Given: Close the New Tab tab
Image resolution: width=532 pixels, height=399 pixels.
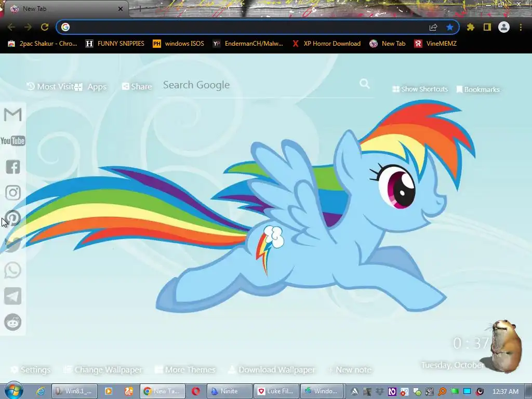Looking at the screenshot, I should (x=121, y=9).
